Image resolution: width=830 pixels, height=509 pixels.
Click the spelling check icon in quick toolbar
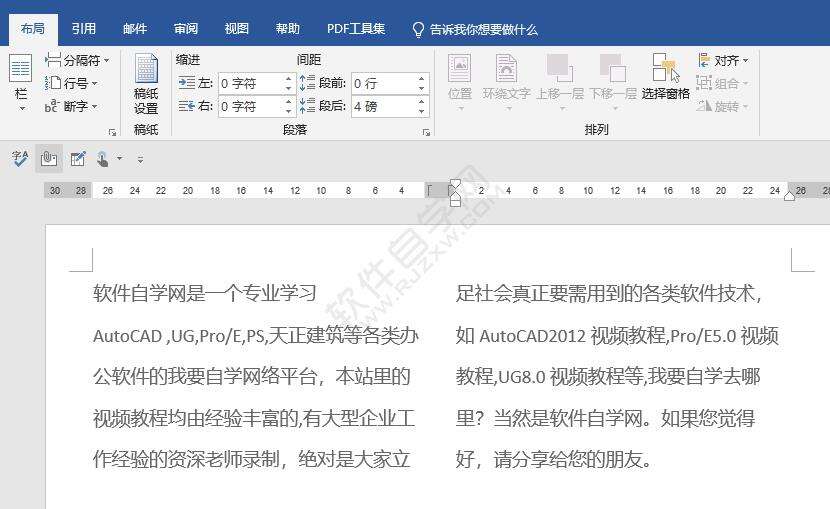pyautogui.click(x=20, y=158)
